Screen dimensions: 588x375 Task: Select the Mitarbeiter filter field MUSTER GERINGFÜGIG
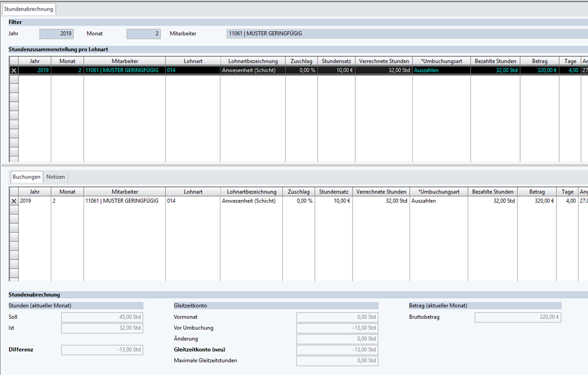tap(406, 34)
